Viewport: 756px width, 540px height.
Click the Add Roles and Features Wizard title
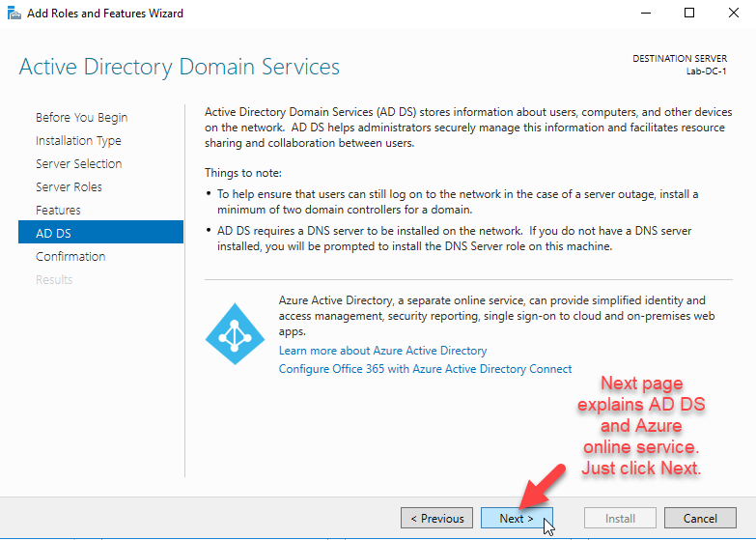105,13
